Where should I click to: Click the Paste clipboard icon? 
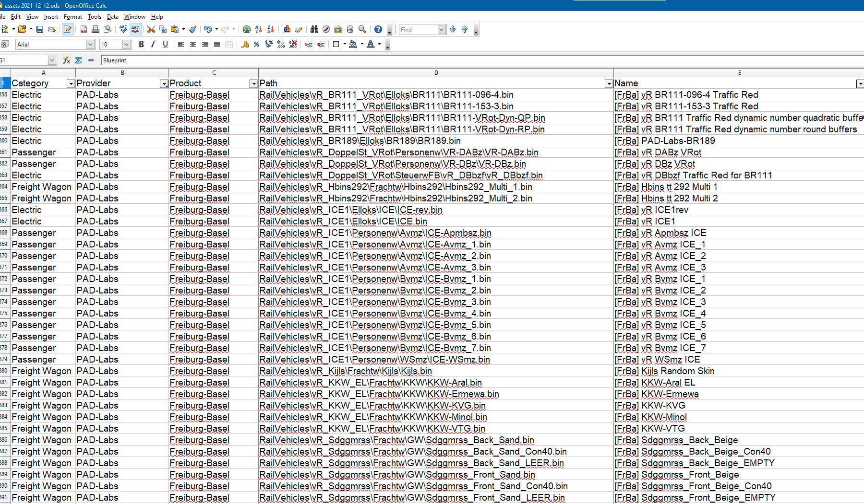(x=175, y=30)
